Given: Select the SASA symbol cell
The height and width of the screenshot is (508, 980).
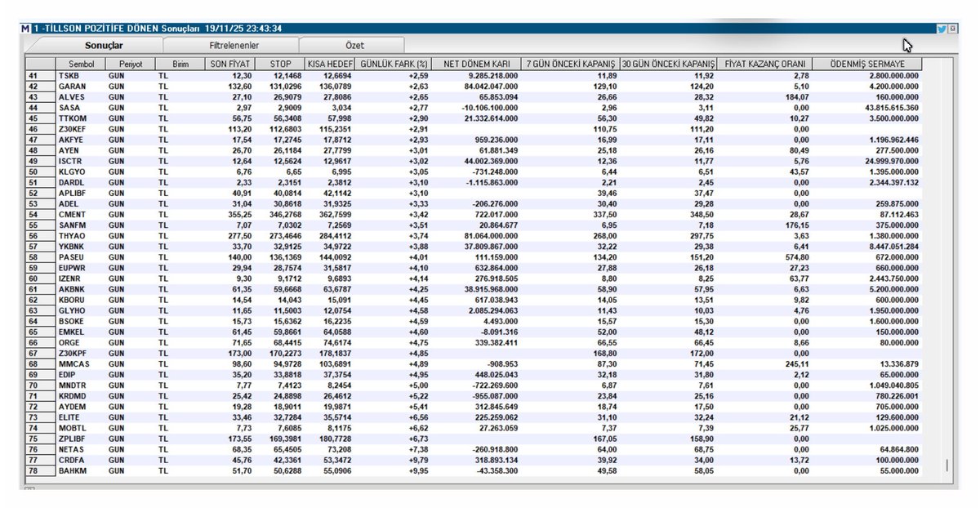Looking at the screenshot, I should tap(80, 108).
